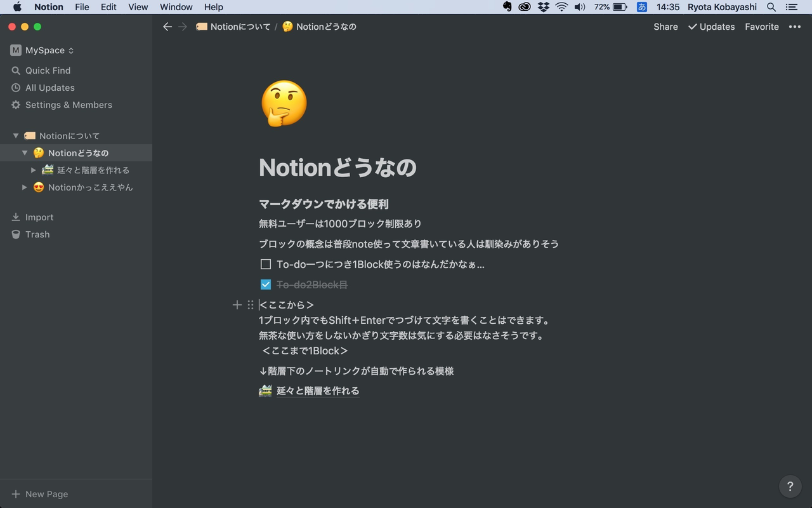Click the Notionどうなの breadcrumb
Viewport: 812px width, 508px height.
(319, 27)
